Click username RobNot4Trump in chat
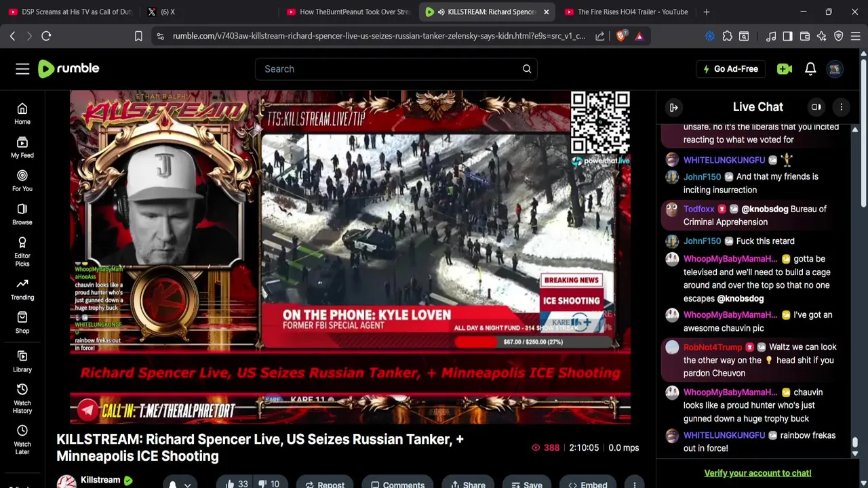The width and height of the screenshot is (868, 488). [713, 346]
